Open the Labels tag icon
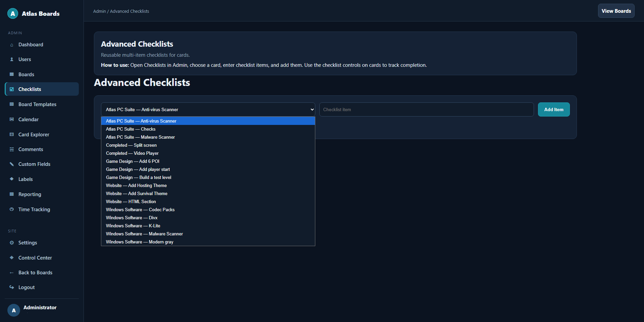Image resolution: width=644 pixels, height=322 pixels. 12,179
